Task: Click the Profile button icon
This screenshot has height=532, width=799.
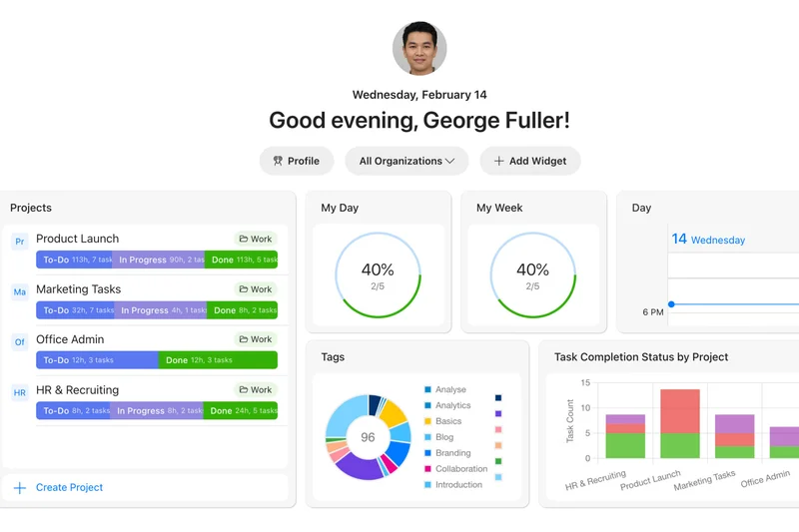Action: point(278,161)
